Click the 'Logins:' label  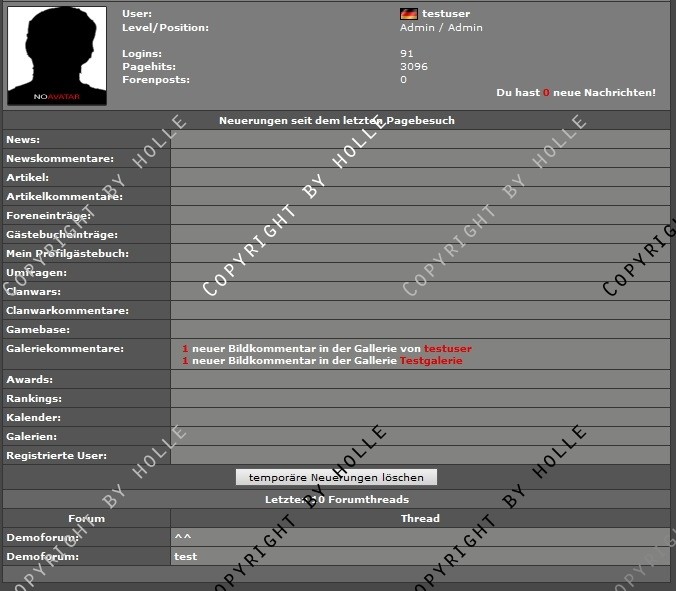(142, 53)
